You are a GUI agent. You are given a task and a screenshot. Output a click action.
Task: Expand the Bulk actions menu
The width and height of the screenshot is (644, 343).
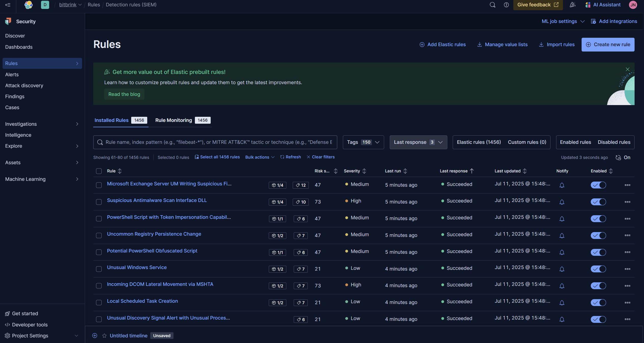coord(260,157)
